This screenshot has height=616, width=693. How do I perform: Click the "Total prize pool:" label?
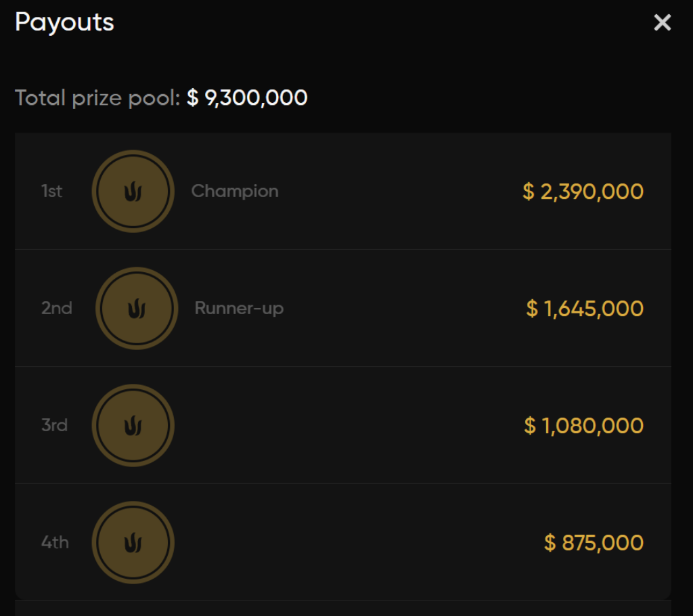97,98
